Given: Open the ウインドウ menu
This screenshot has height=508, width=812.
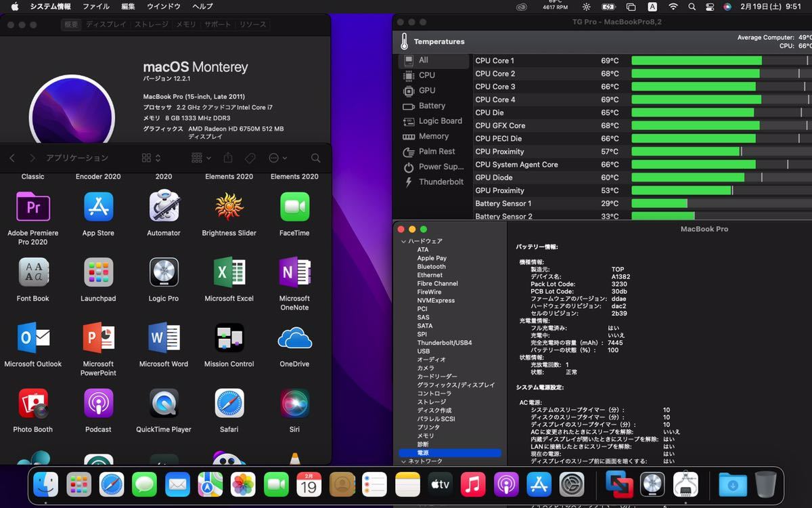Looking at the screenshot, I should tap(164, 7).
